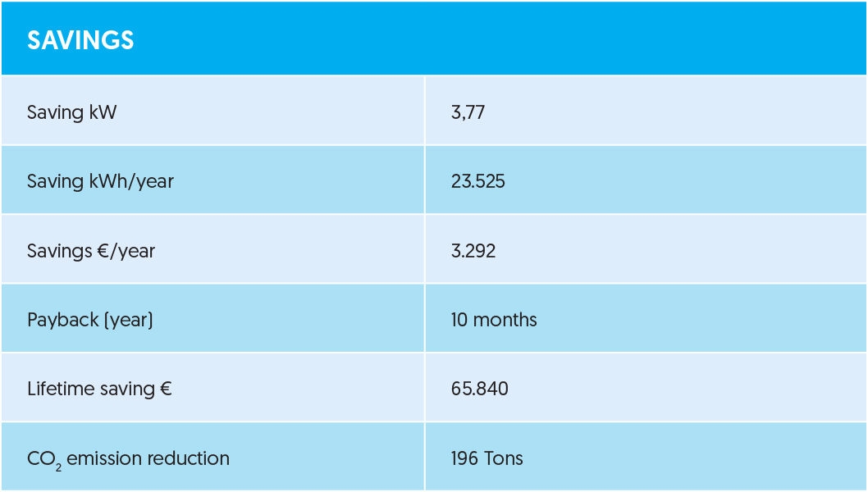The image size is (868, 492).
Task: Select the Savings €/year label
Action: pyautogui.click(x=91, y=250)
